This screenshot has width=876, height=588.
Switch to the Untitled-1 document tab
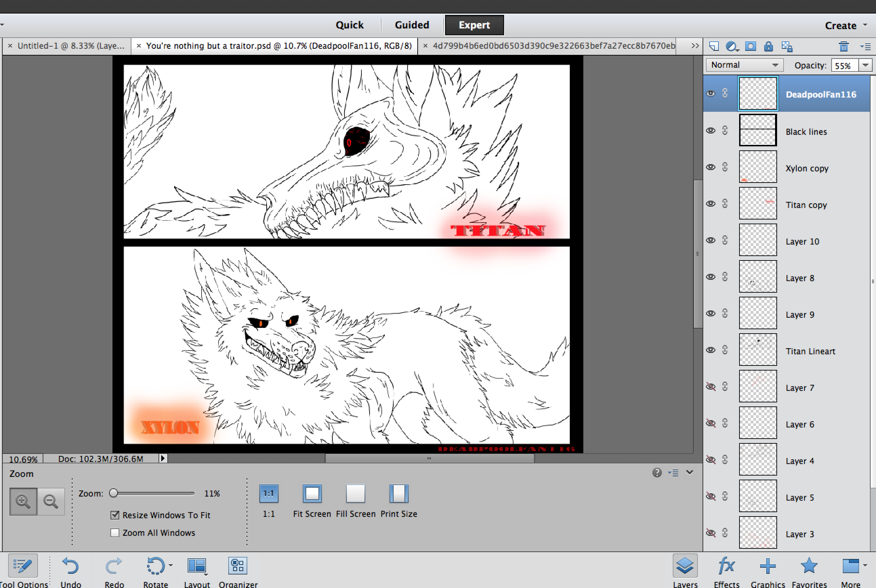(x=70, y=46)
